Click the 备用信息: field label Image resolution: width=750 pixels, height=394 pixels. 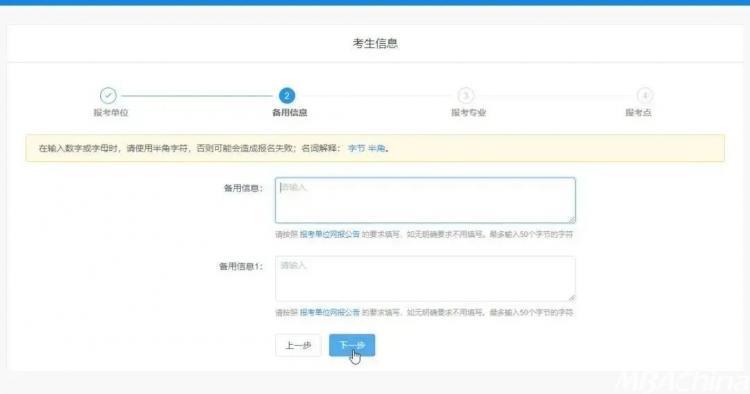click(243, 188)
